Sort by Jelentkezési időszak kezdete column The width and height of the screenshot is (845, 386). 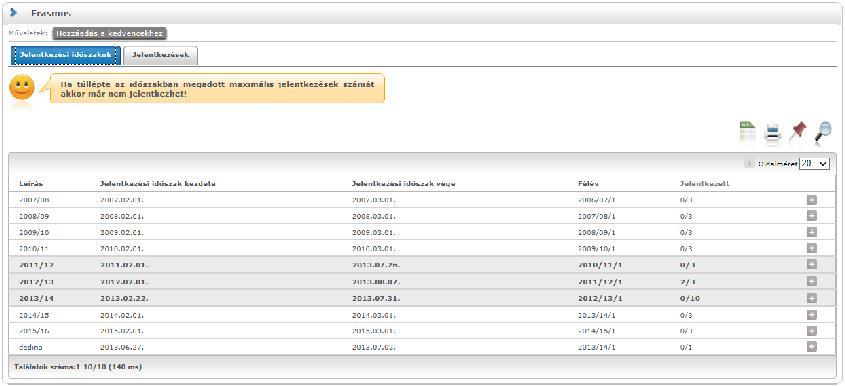(x=158, y=184)
